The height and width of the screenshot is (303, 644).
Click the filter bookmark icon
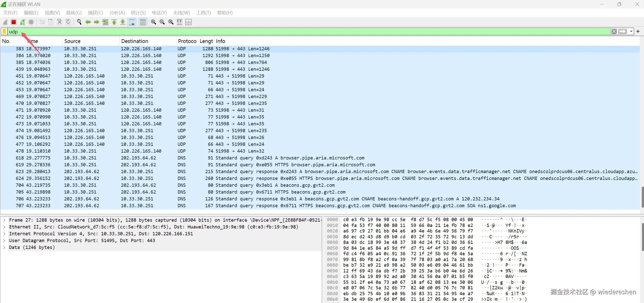tap(4, 32)
